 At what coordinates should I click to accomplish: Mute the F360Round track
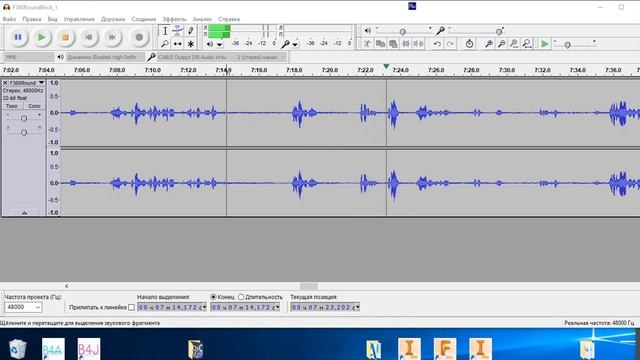[12, 106]
